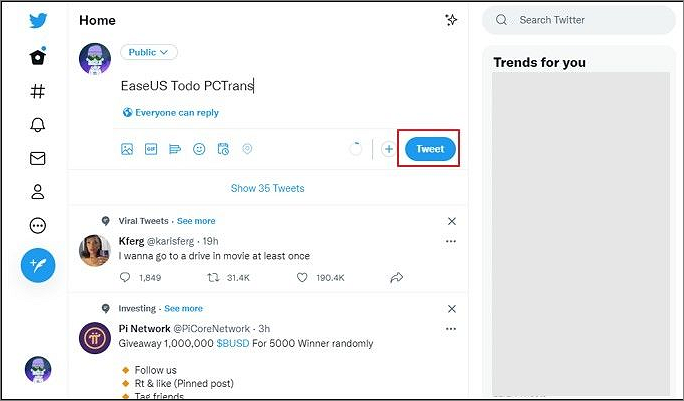Insert a GIF with the GIF icon
Screen dimensions: 684x401
pos(151,149)
